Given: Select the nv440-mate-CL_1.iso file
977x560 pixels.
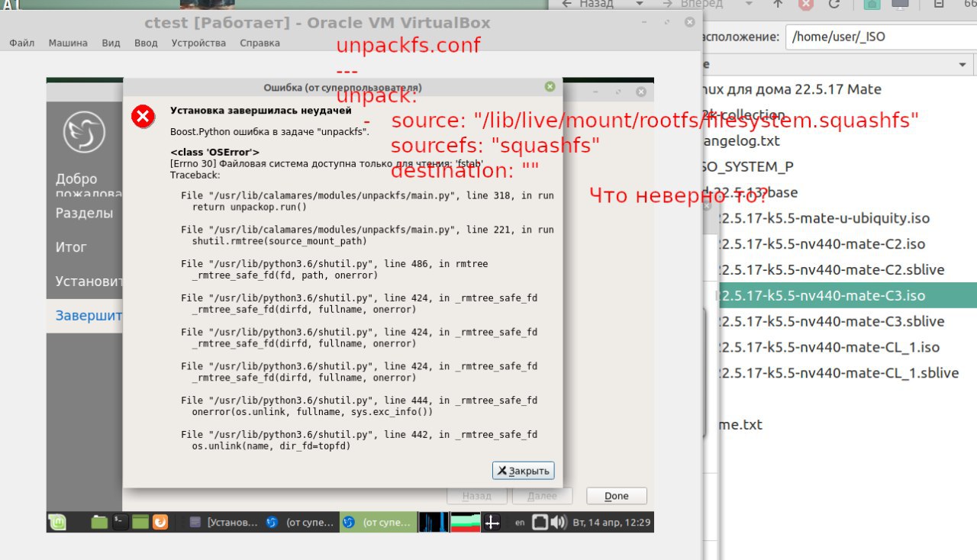Looking at the screenshot, I should (x=830, y=347).
